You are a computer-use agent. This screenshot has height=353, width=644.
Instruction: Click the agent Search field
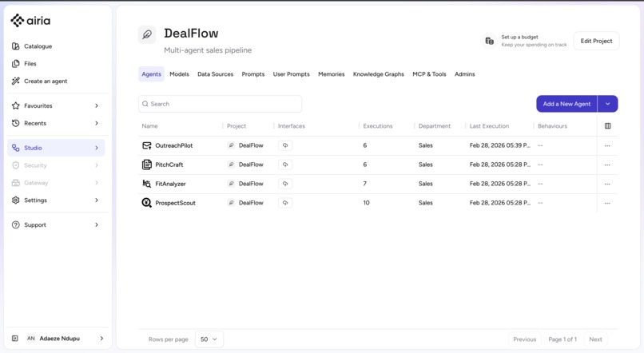pos(221,104)
